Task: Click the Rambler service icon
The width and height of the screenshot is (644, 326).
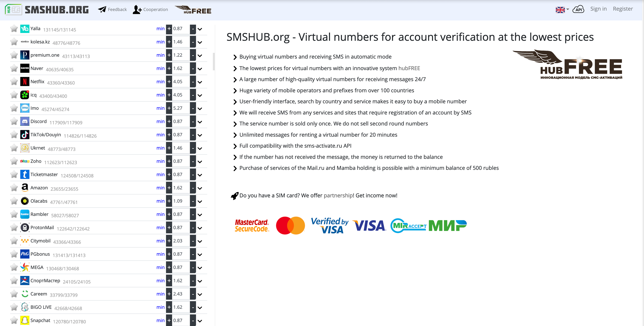Action: pyautogui.click(x=25, y=214)
